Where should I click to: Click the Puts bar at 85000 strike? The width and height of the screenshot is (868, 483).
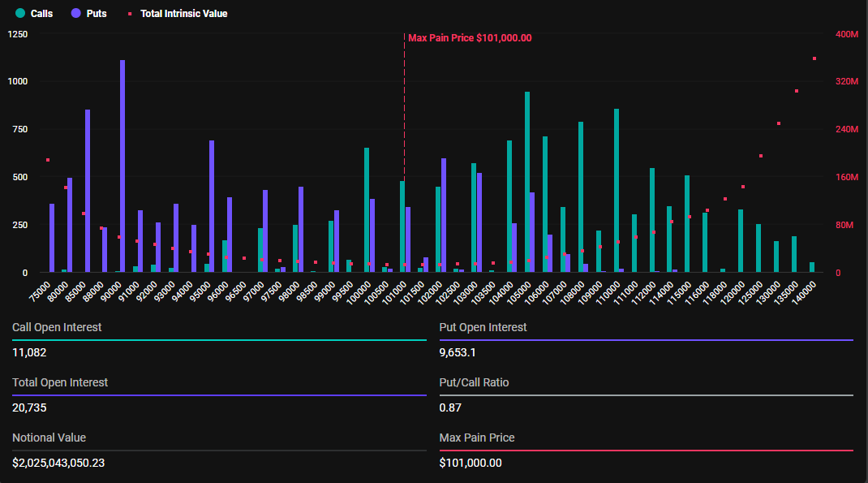click(88, 191)
